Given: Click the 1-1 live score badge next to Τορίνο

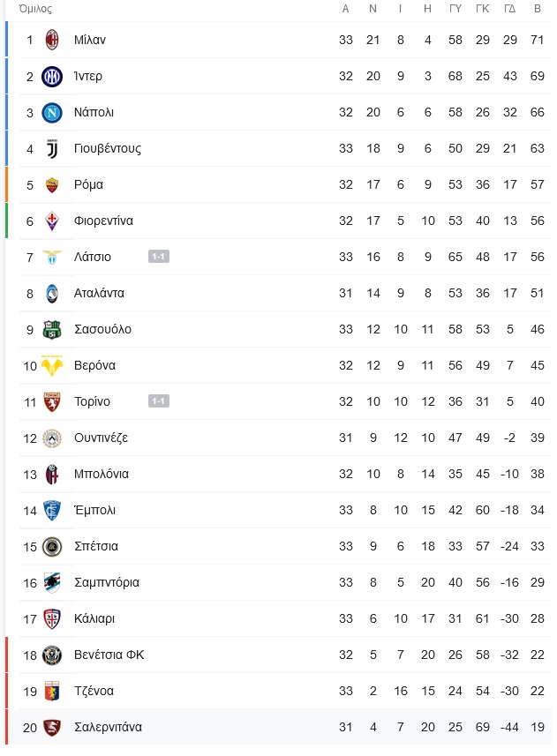Looking at the screenshot, I should 159,401.
